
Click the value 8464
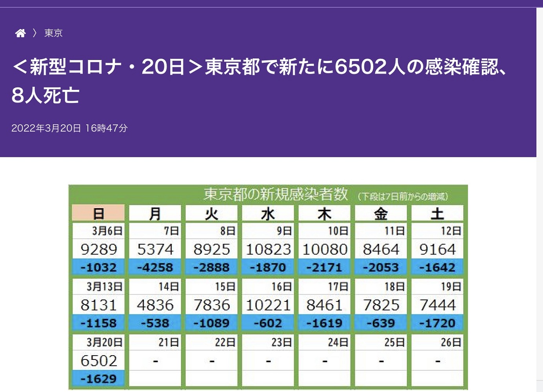pos(381,249)
